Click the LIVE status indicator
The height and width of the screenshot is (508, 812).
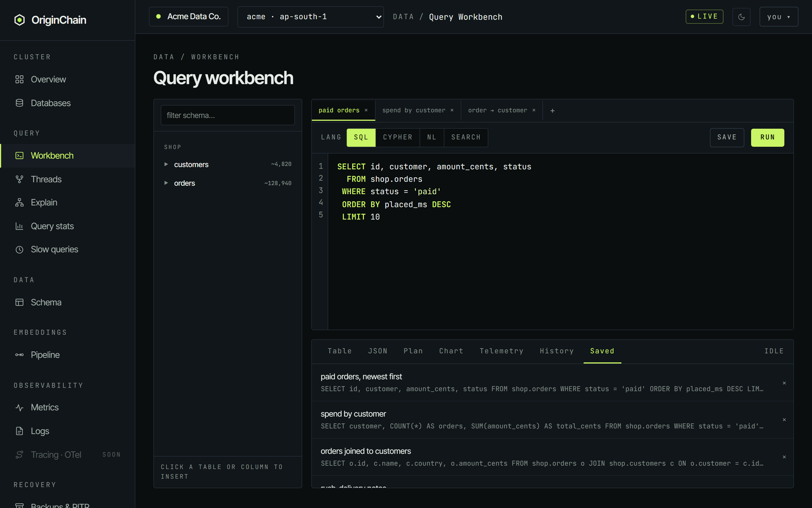point(704,17)
